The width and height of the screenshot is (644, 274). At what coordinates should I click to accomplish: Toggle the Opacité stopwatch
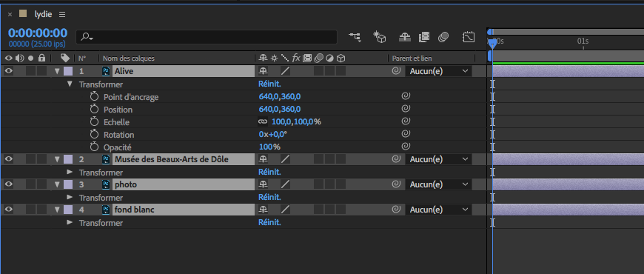[x=95, y=147]
